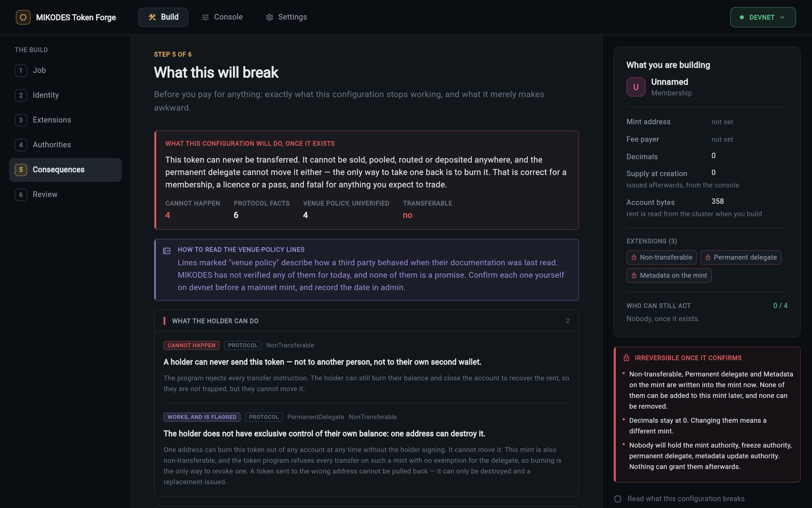Click 'not set' next to Mint address
This screenshot has height=508, width=812.
tap(722, 122)
